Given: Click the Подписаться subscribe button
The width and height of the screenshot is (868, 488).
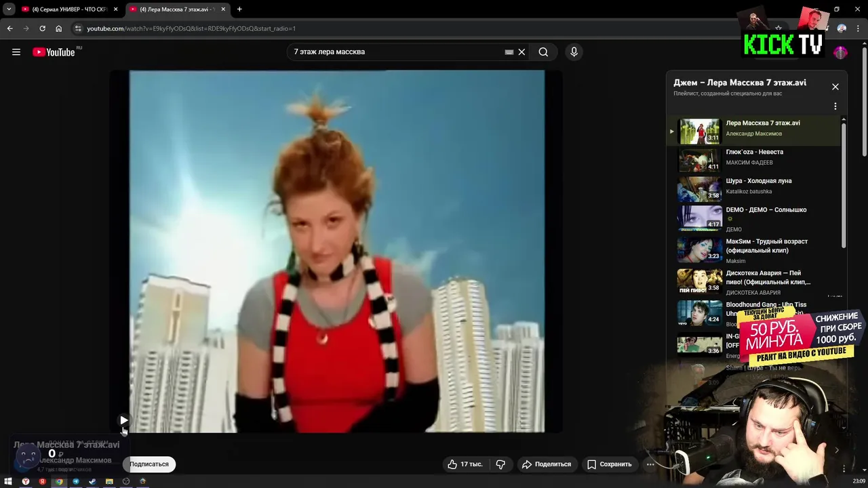Looking at the screenshot, I should pyautogui.click(x=149, y=464).
